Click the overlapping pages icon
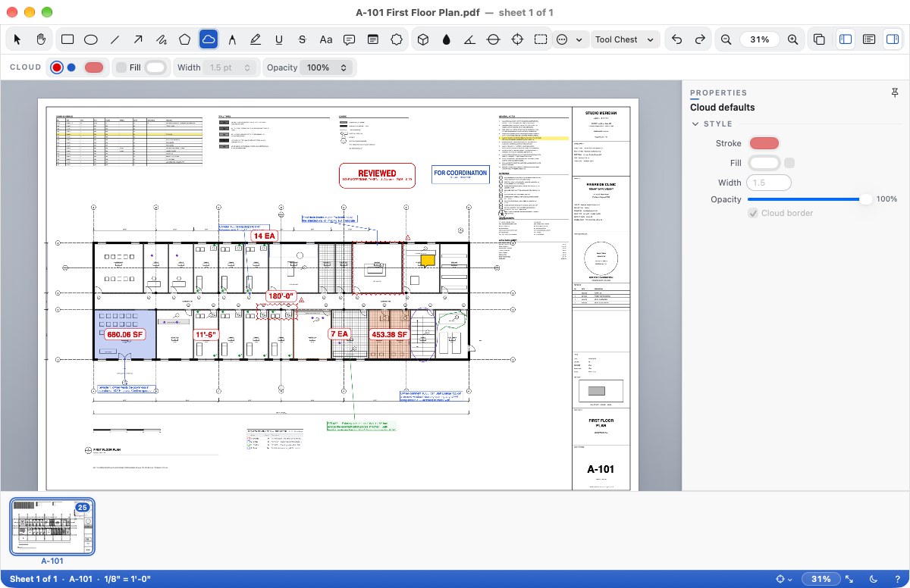 (x=820, y=39)
